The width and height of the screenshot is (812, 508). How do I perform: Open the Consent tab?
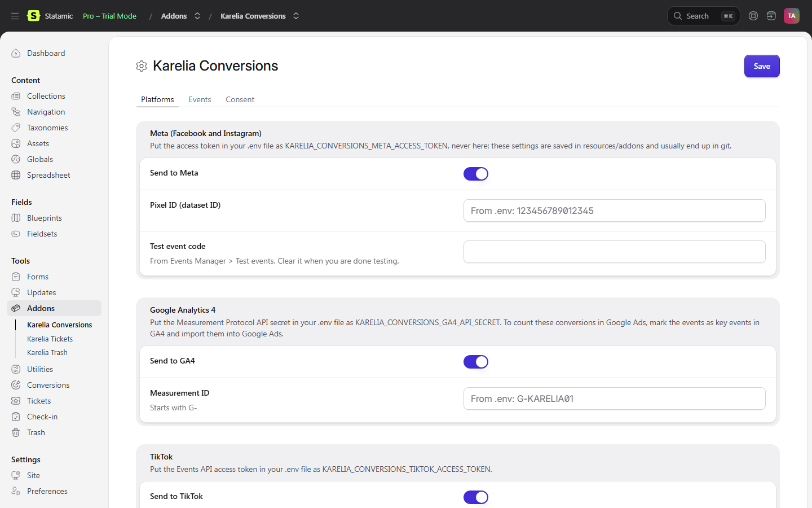point(240,99)
